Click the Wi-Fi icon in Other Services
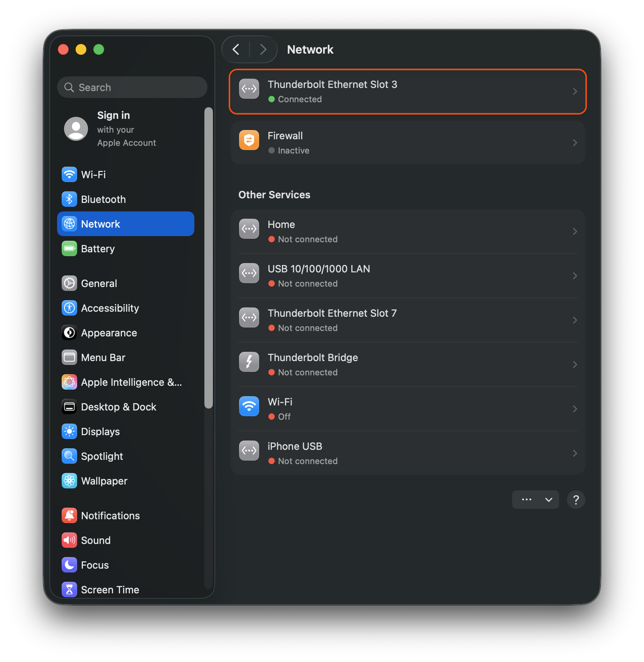The width and height of the screenshot is (644, 662). point(249,406)
